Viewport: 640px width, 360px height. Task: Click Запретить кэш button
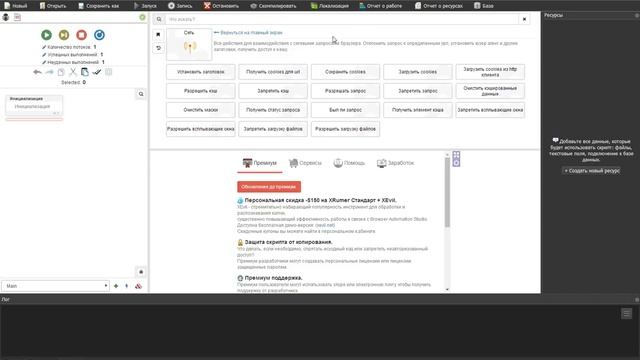pyautogui.click(x=273, y=91)
